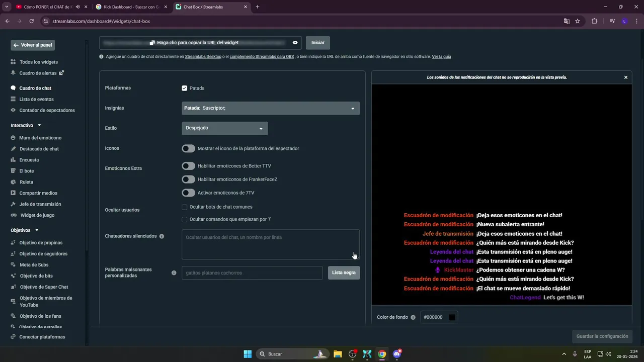Reveal widget URL with the eye icon

295,43
